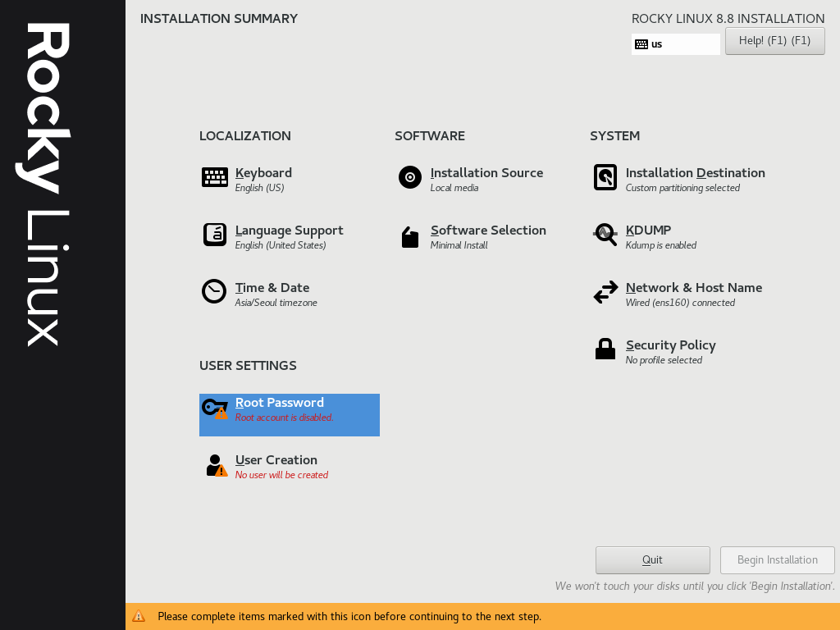Image resolution: width=840 pixels, height=630 pixels.
Task: Click the warning icon in the orange bar
Action: [x=138, y=616]
